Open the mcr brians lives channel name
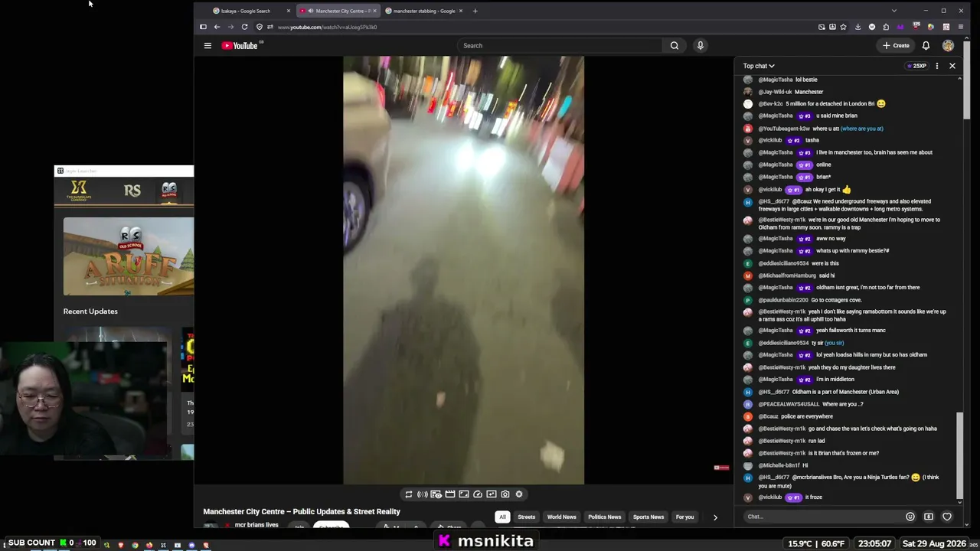This screenshot has height=551, width=980. pos(256,525)
